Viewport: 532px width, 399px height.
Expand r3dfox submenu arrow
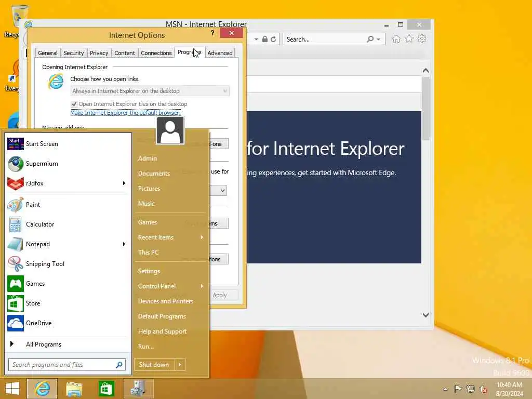pos(124,183)
